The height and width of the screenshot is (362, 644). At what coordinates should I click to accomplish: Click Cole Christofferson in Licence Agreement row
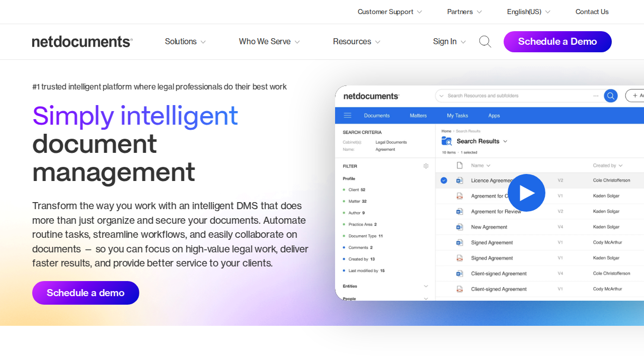click(x=611, y=180)
